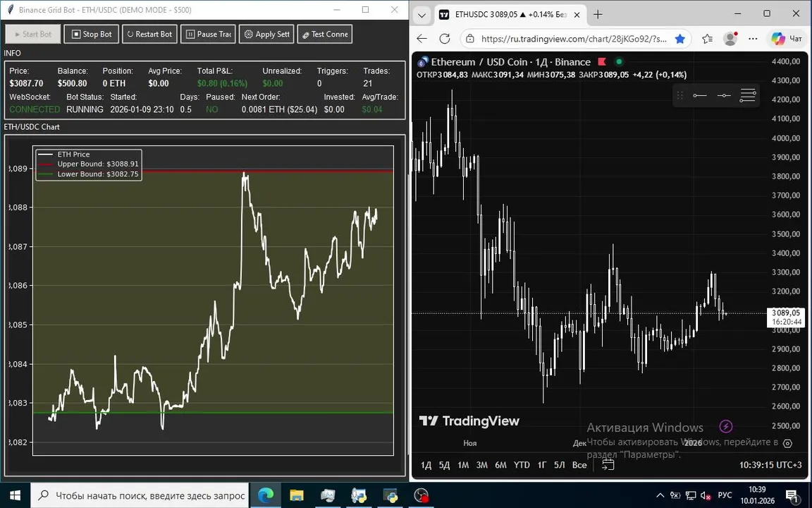The height and width of the screenshot is (508, 812).
Task: Open the Windows Start menu
Action: tap(15, 495)
